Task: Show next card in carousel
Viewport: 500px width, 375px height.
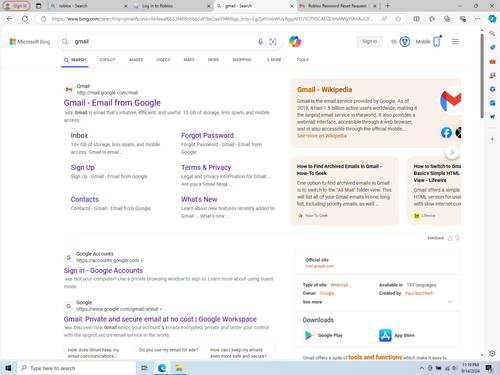Action: coord(452,152)
